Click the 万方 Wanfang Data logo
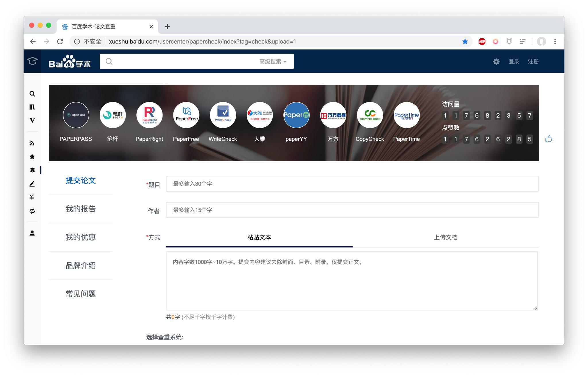 point(333,115)
